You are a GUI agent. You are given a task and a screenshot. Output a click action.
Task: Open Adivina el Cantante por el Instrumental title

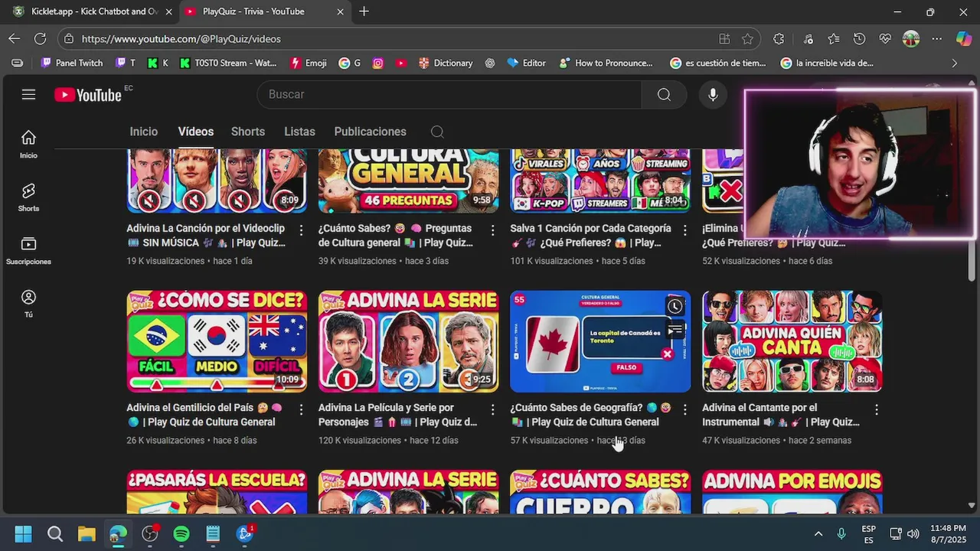coord(780,415)
